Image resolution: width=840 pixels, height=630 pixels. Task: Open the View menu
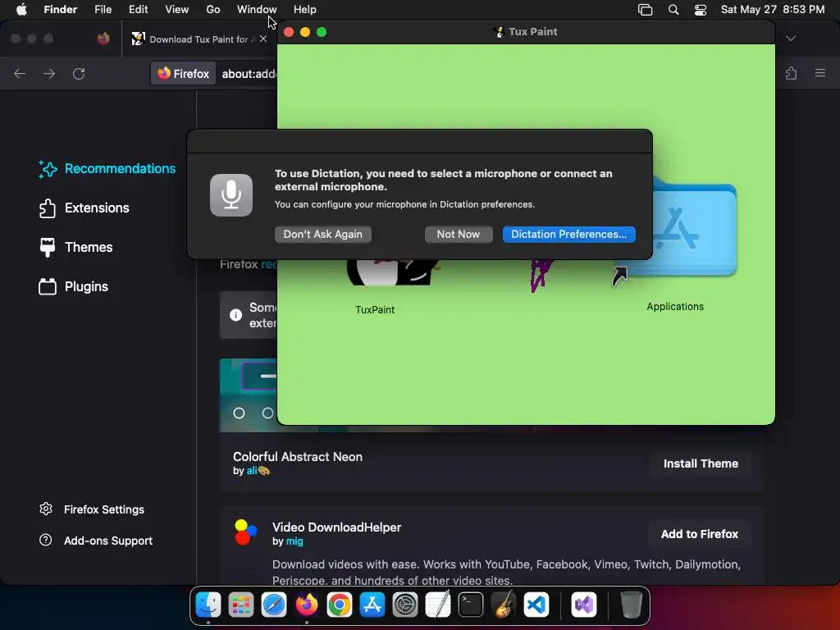[177, 9]
